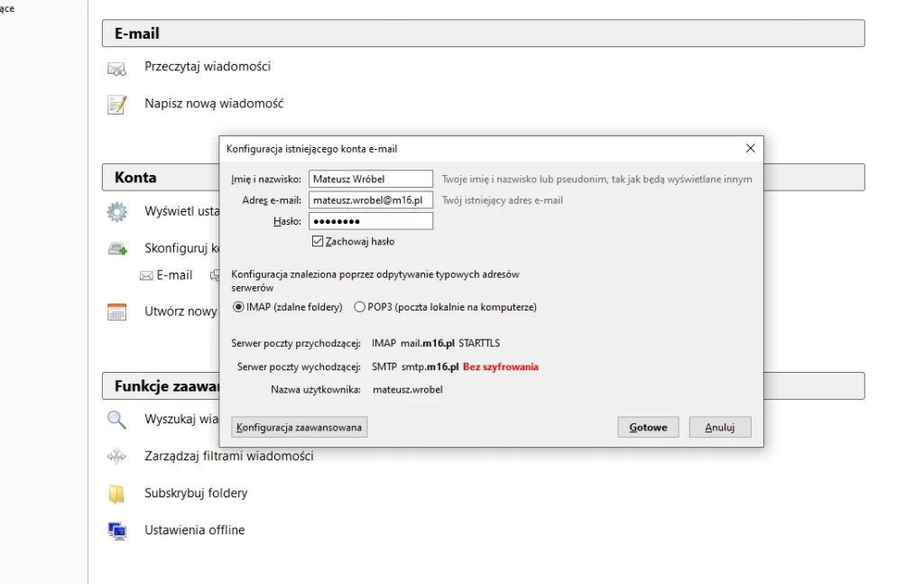Click the Imię i nazwisko input field
The image size is (924, 584).
[x=371, y=180]
